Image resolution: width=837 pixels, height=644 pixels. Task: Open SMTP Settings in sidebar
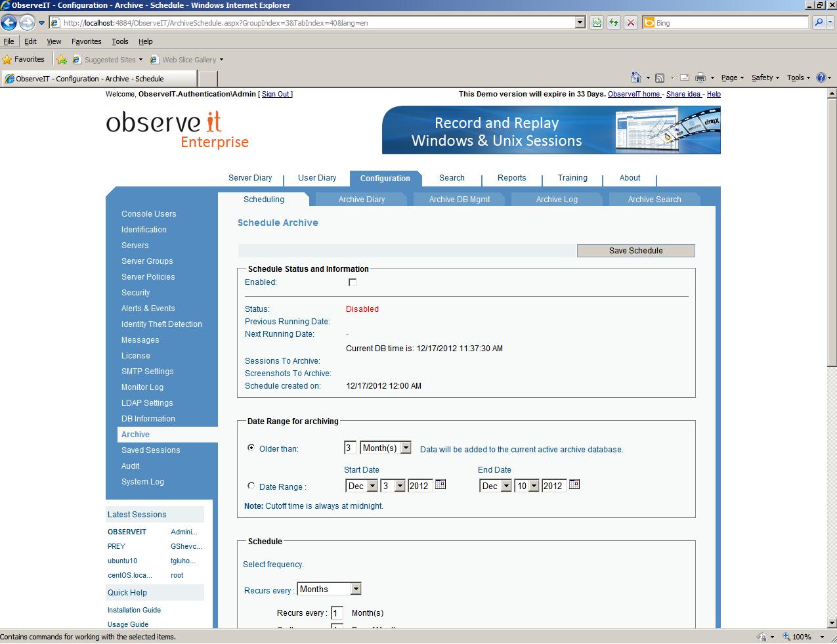click(148, 372)
